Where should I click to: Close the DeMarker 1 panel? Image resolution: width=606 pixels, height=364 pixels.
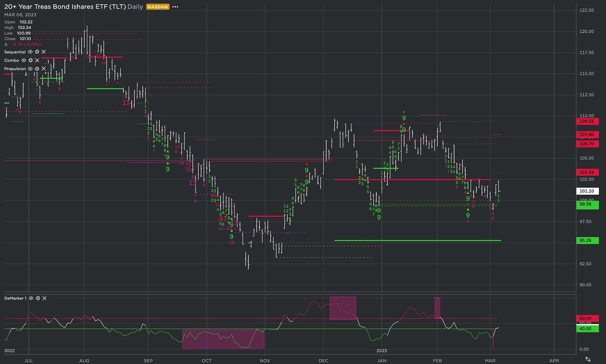[x=45, y=298]
